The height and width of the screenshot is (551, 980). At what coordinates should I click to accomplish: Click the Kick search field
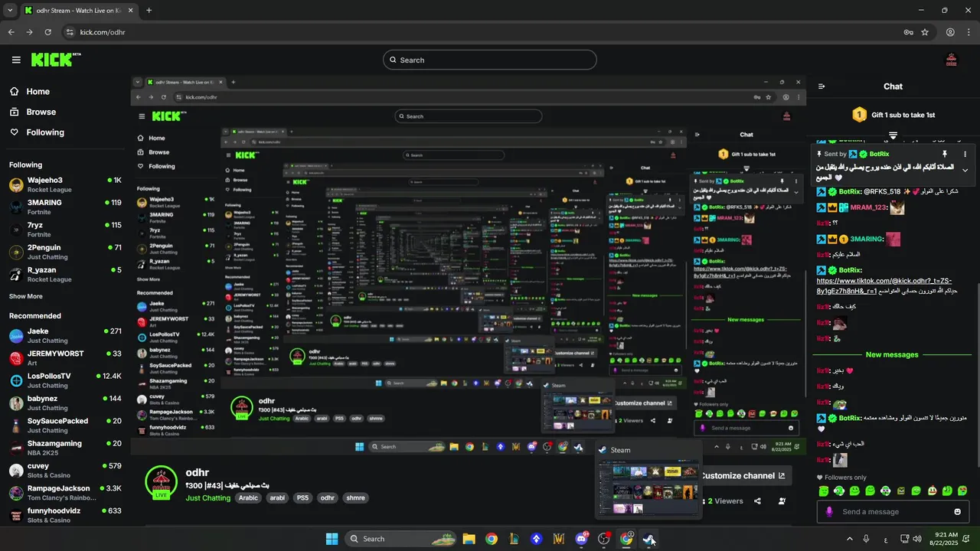coord(490,60)
